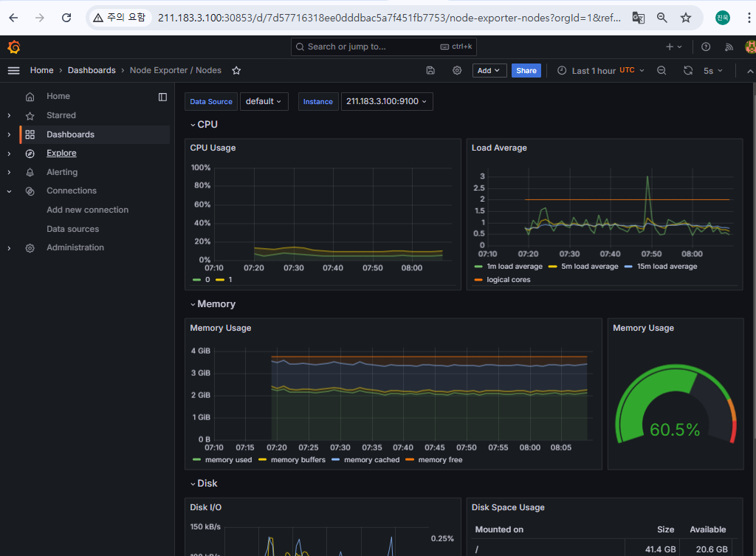The height and width of the screenshot is (556, 756).
Task: Click the Administration gear icon
Action: point(30,248)
